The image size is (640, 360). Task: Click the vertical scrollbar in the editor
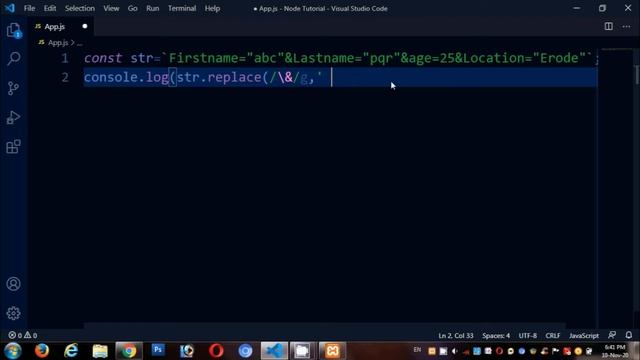click(637, 76)
